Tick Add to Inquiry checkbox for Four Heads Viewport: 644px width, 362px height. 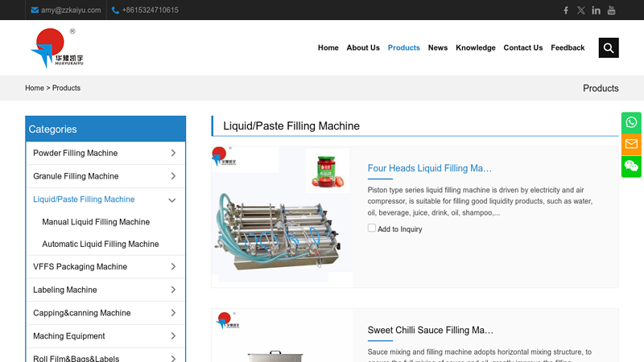tap(372, 228)
